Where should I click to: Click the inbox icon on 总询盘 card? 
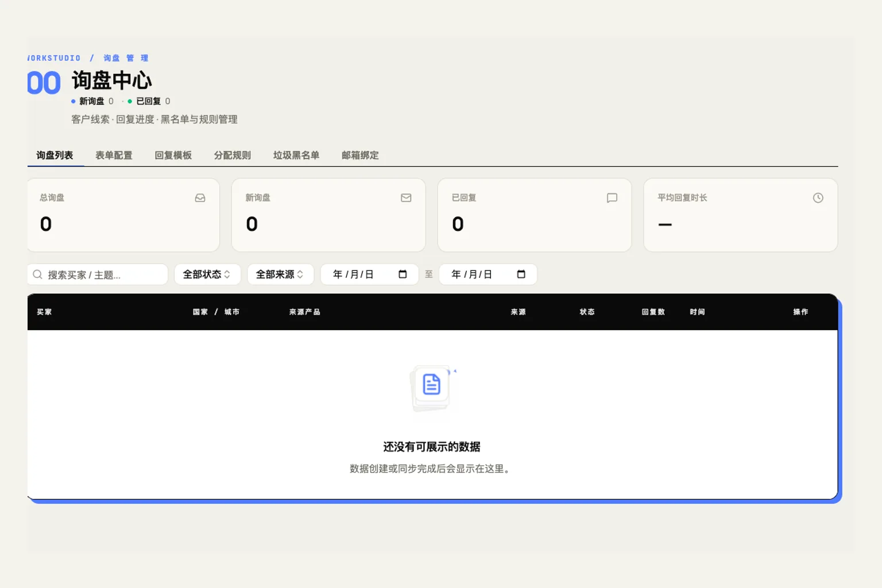click(200, 198)
